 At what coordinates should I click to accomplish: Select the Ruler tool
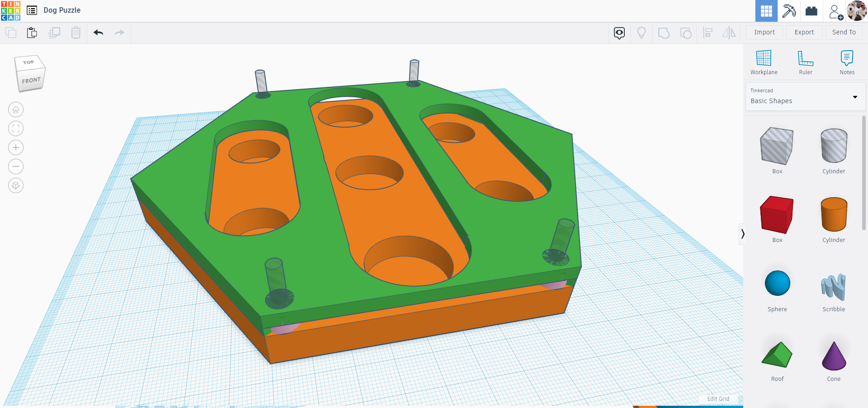806,62
